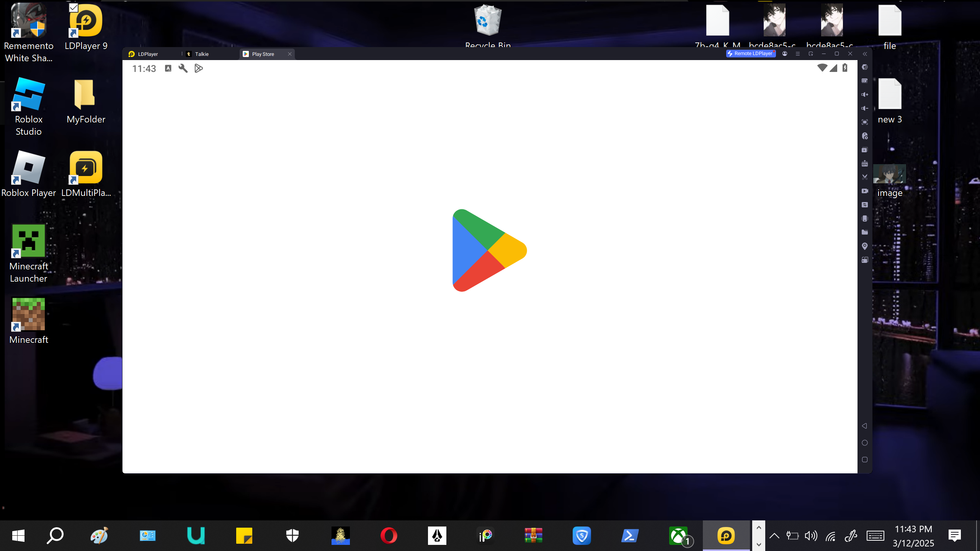Screen dimensions: 980x551
Task: Open touch keyboard from system tray
Action: [875, 536]
